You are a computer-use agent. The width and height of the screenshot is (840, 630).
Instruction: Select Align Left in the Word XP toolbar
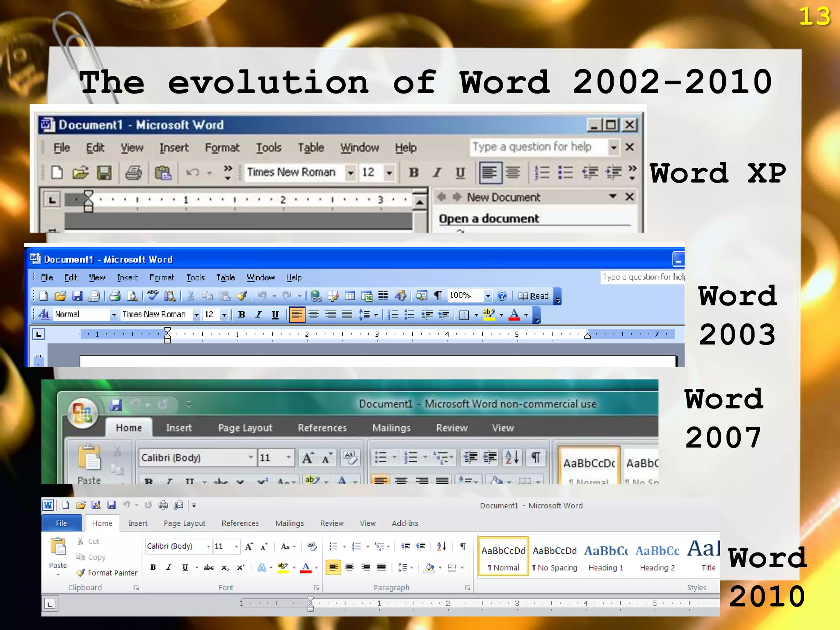(x=490, y=173)
